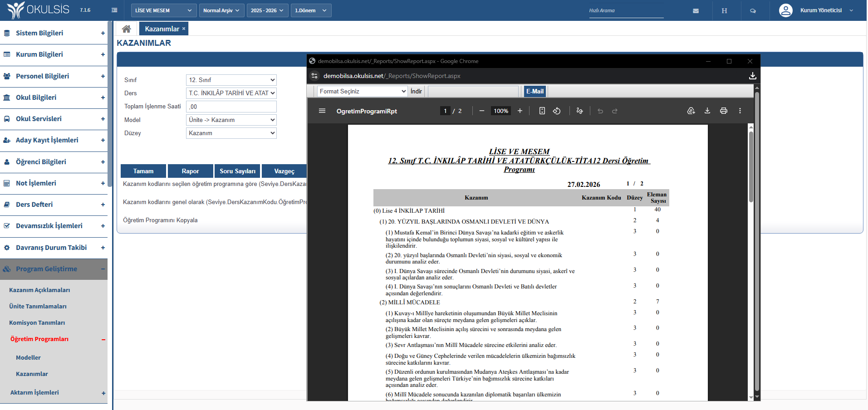Click the PDF zoom in plus icon
Image resolution: width=868 pixels, height=410 pixels.
(x=520, y=111)
